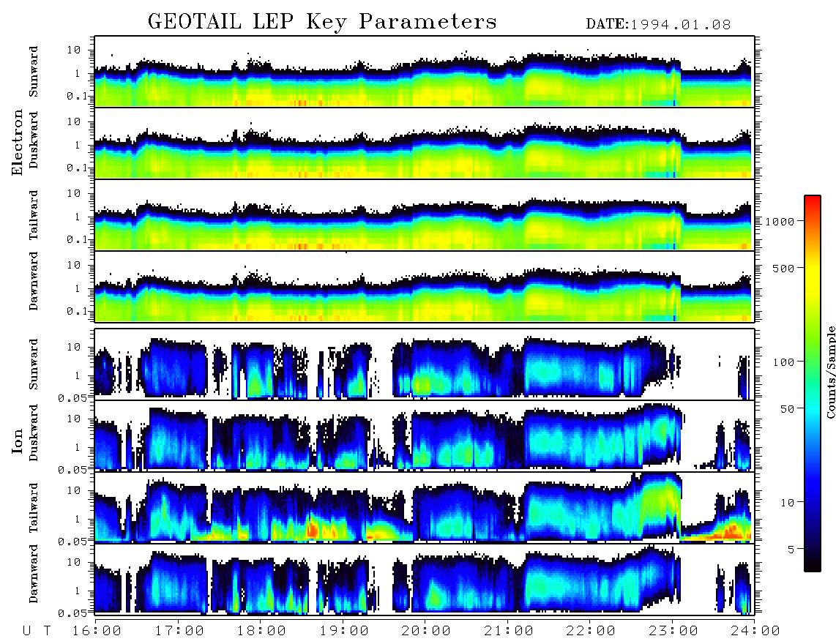Click the Ion Duskward panel label
Viewport: 836px width, 644px height.
click(34, 433)
